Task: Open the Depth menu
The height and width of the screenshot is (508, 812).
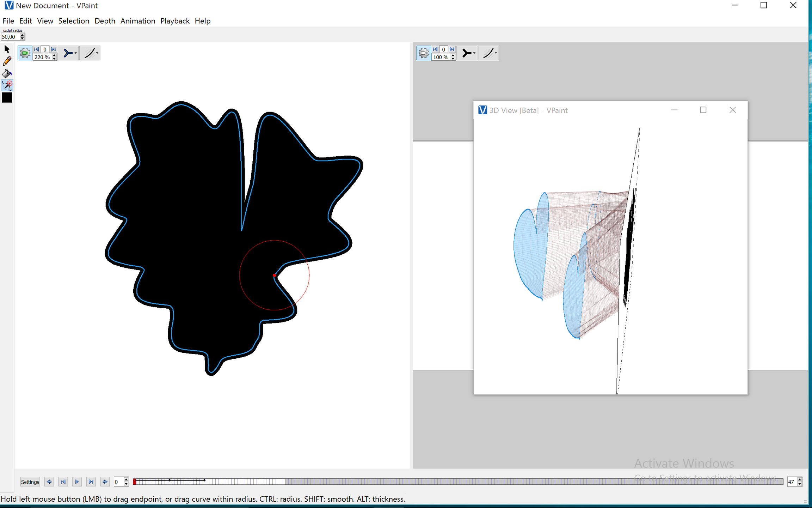Action: click(x=105, y=21)
